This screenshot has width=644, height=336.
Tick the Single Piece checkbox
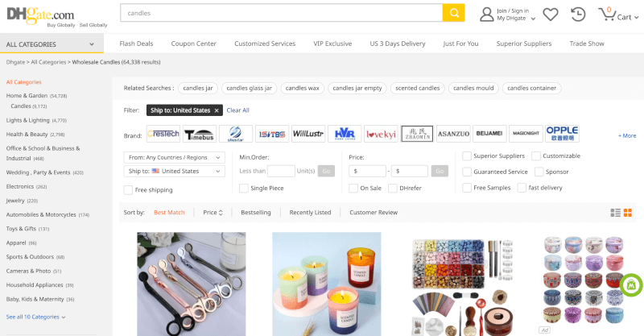pyautogui.click(x=244, y=188)
